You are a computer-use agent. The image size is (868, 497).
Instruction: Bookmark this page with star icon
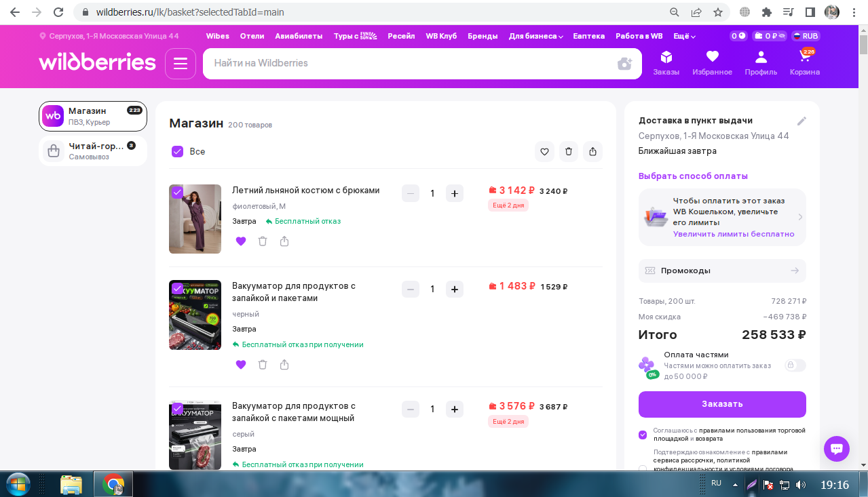pos(718,12)
